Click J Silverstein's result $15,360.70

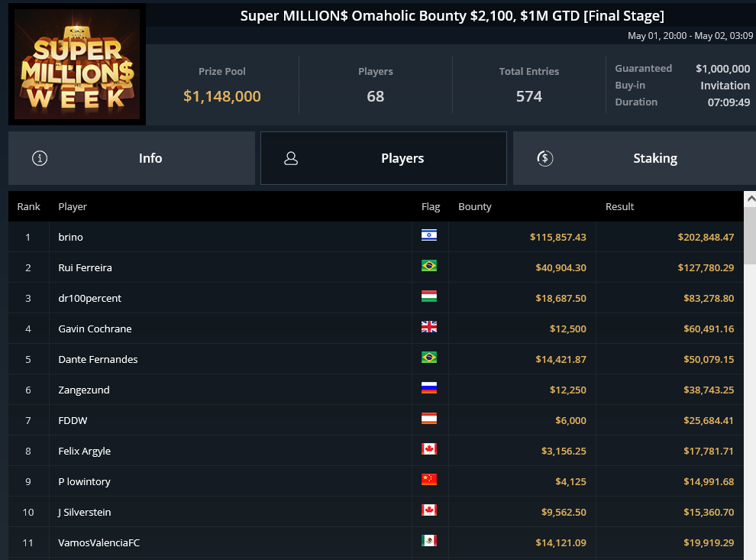[x=709, y=512]
